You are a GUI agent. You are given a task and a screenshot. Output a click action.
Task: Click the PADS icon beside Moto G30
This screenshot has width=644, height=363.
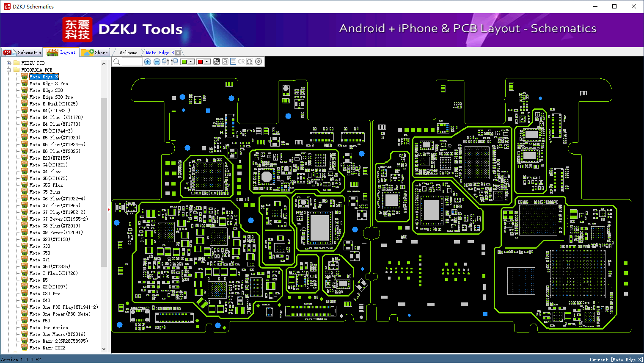click(25, 246)
